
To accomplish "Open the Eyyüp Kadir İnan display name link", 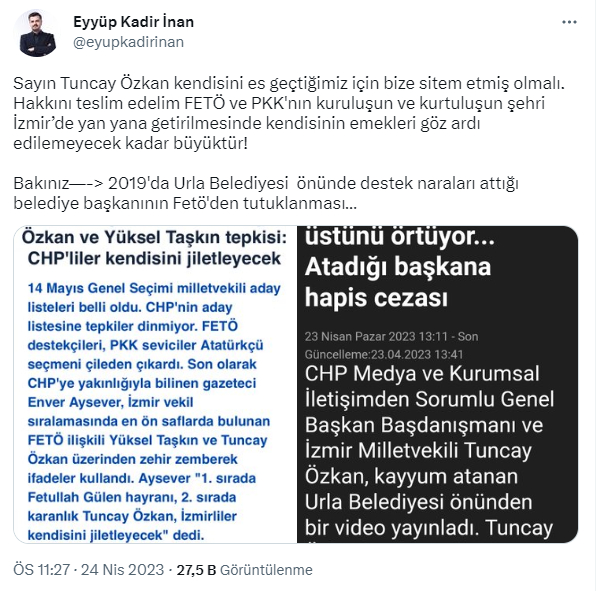I will tap(133, 22).
